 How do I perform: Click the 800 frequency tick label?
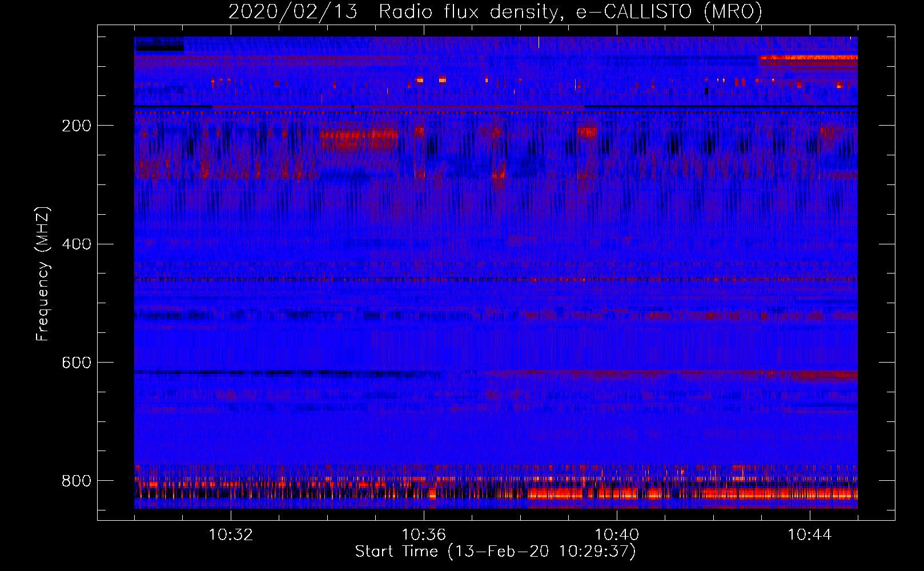click(76, 481)
